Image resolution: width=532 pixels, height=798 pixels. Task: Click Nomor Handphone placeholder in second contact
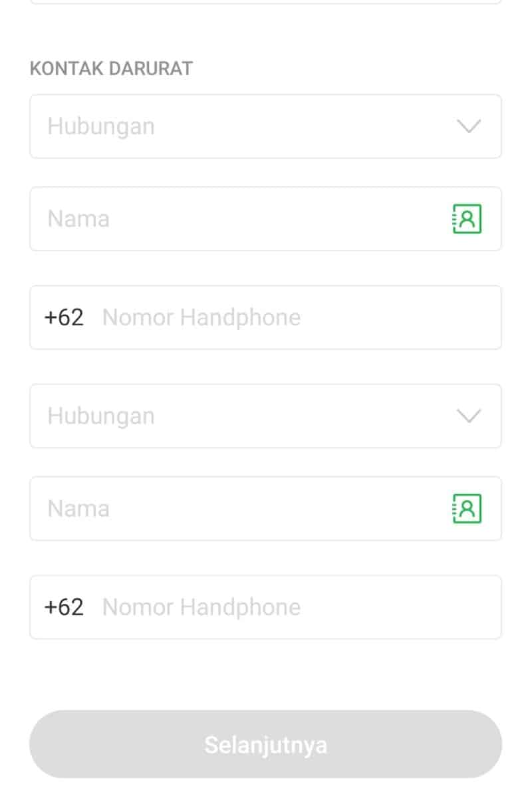click(201, 607)
